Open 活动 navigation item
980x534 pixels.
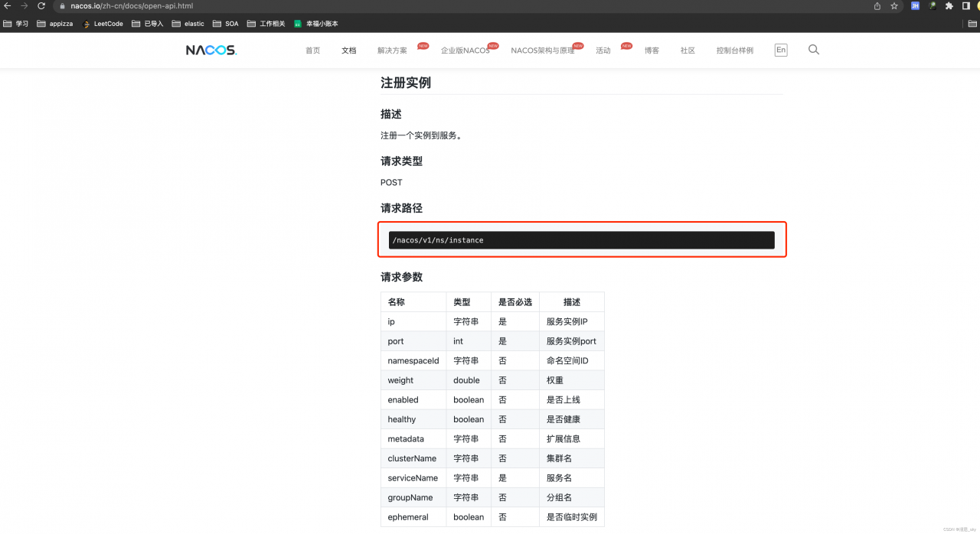coord(603,50)
